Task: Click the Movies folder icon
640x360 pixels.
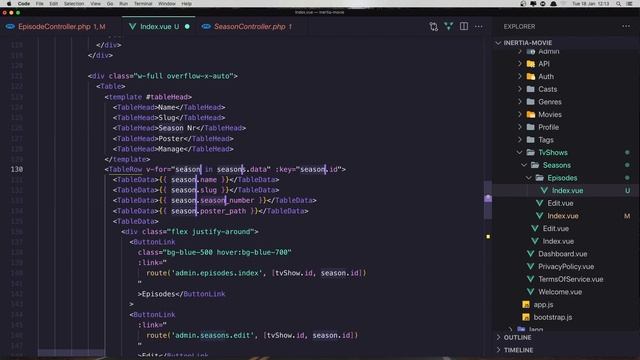Action: 531,114
